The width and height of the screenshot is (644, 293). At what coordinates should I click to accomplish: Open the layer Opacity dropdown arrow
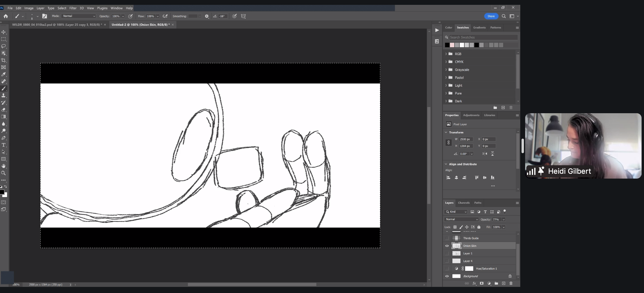[504, 219]
